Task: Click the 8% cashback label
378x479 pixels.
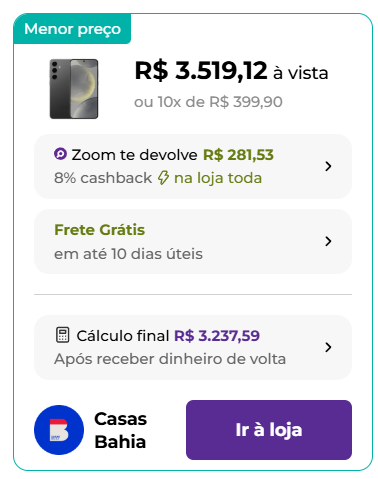Action: (x=103, y=178)
